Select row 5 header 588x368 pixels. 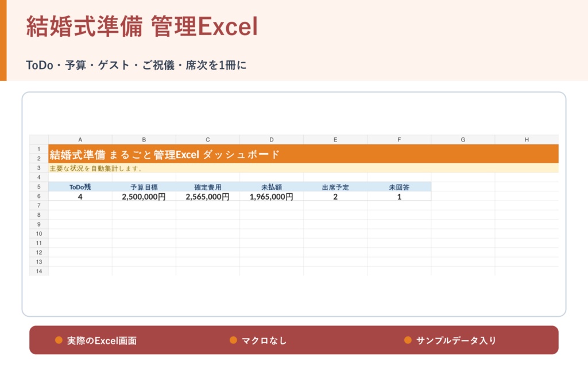coord(39,187)
